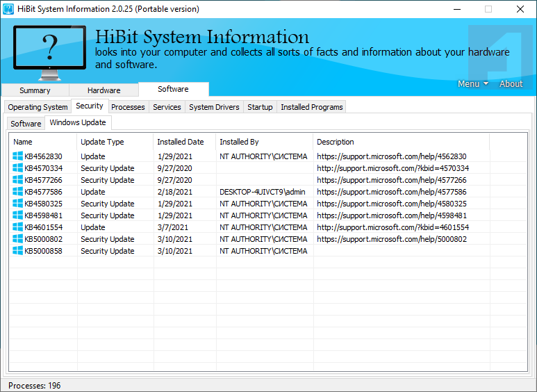Select the KB4562830 row name
537x392 pixels.
pos(43,156)
